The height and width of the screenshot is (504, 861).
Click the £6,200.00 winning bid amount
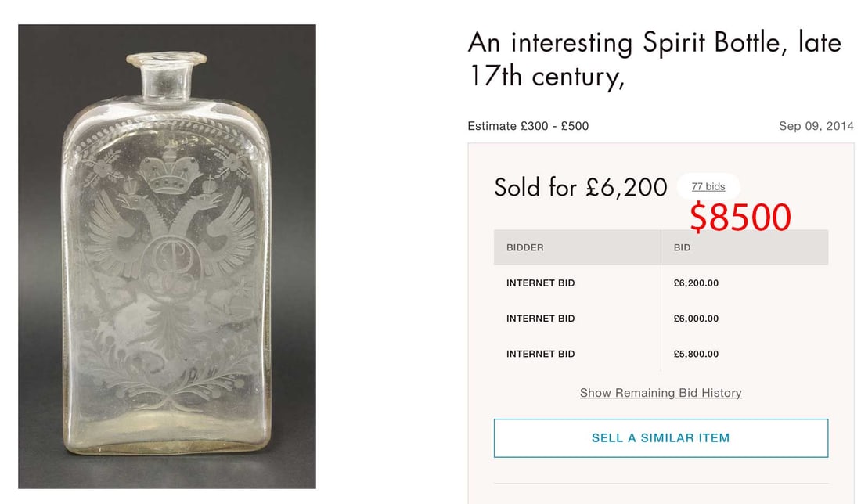click(696, 283)
